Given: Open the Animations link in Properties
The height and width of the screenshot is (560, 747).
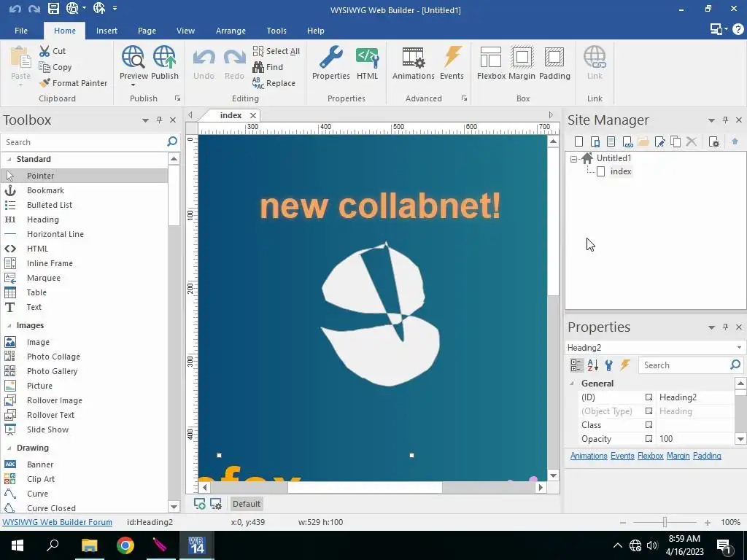Looking at the screenshot, I should [x=589, y=456].
